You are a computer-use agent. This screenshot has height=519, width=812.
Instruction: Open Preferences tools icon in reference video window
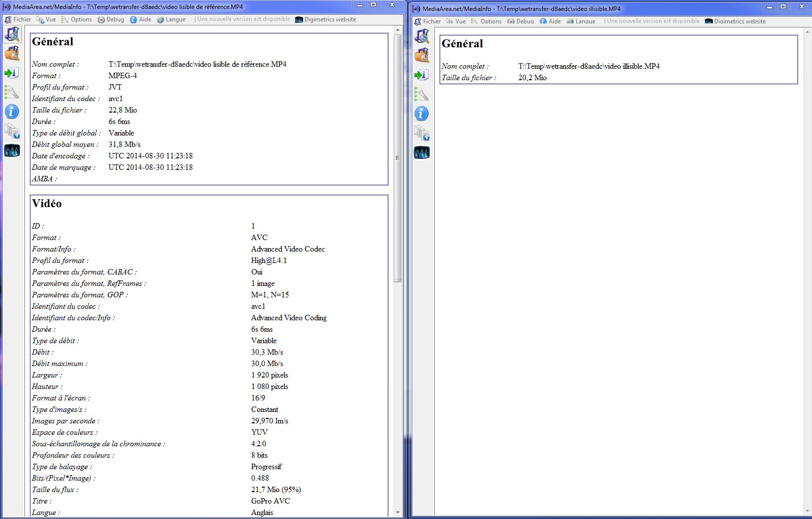tap(12, 92)
